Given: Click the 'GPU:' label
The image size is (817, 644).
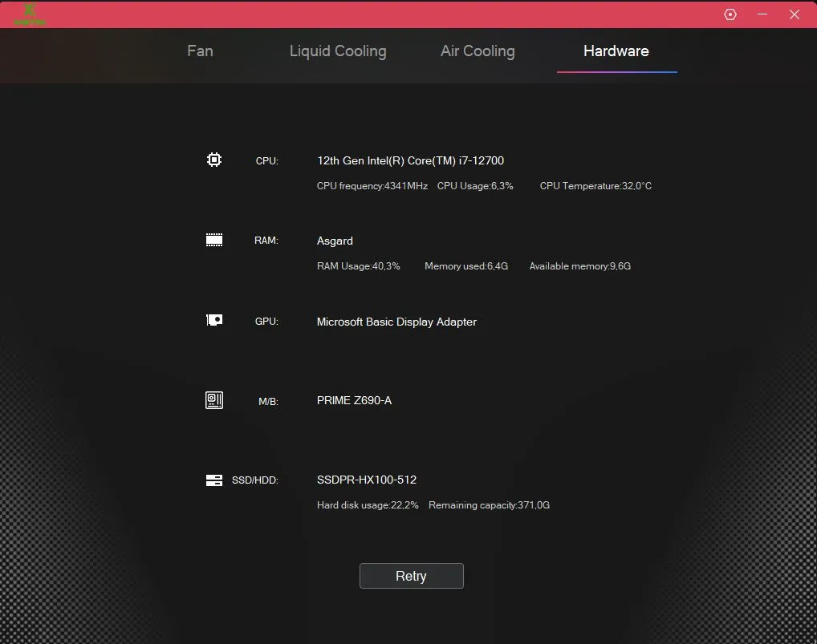Looking at the screenshot, I should (266, 322).
